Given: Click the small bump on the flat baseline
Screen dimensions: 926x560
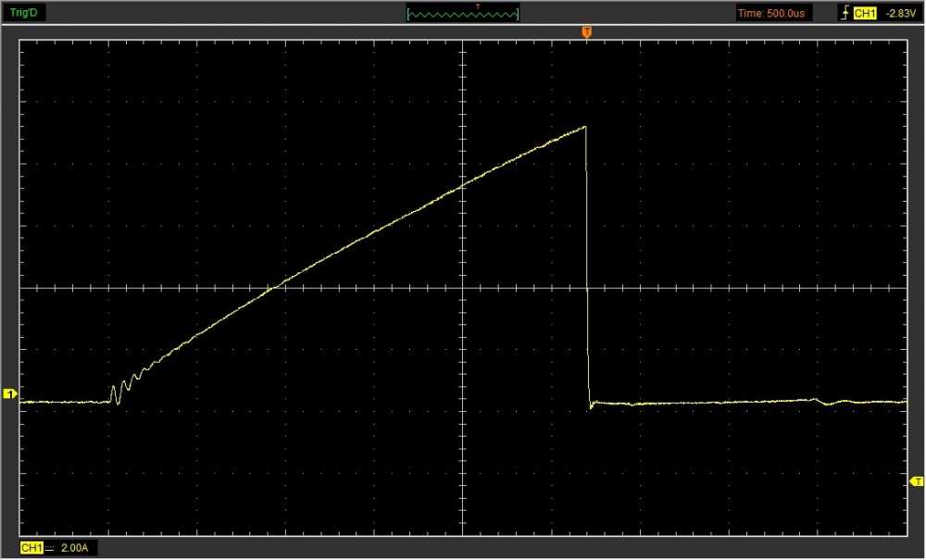Looking at the screenshot, I should tap(817, 400).
